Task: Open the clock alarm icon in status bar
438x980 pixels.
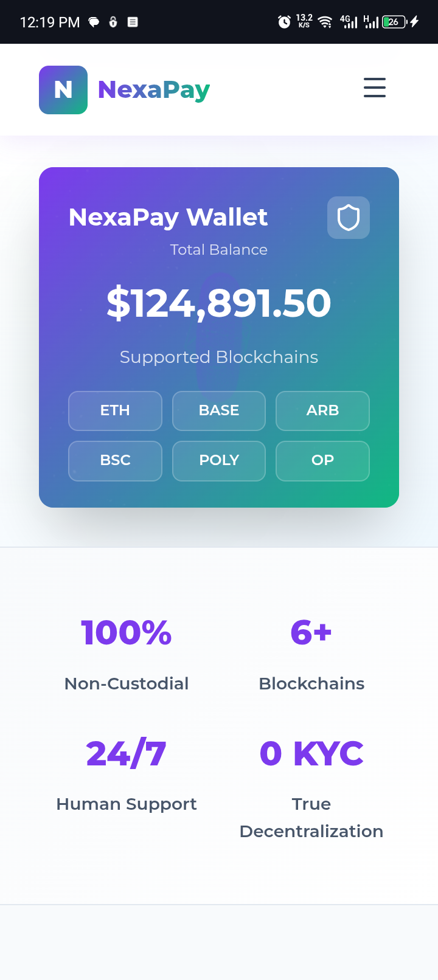Action: 283,22
